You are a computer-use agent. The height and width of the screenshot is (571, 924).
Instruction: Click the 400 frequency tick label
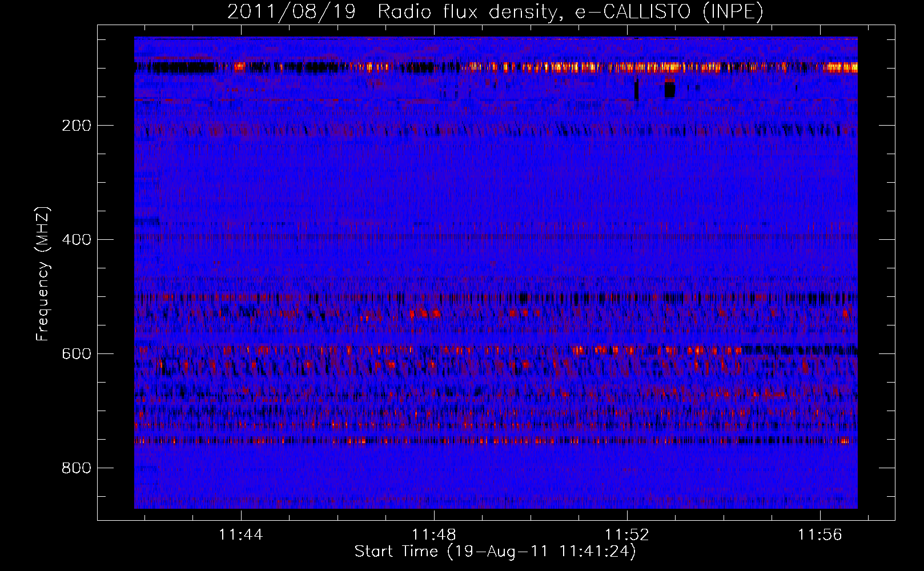pyautogui.click(x=77, y=240)
